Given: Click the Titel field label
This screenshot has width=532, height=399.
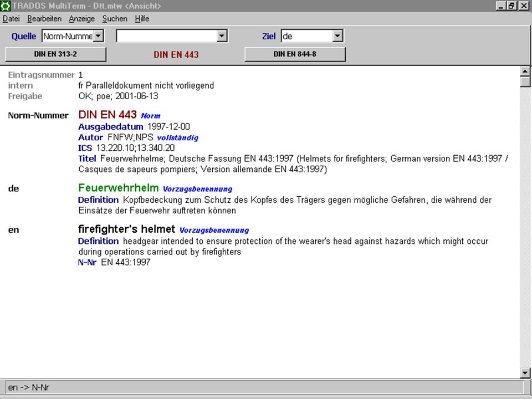Looking at the screenshot, I should [x=87, y=158].
